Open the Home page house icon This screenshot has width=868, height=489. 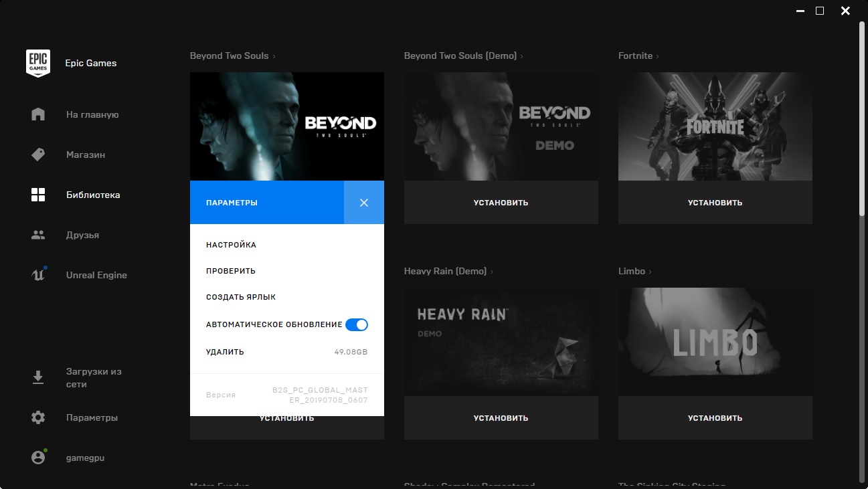tap(38, 114)
